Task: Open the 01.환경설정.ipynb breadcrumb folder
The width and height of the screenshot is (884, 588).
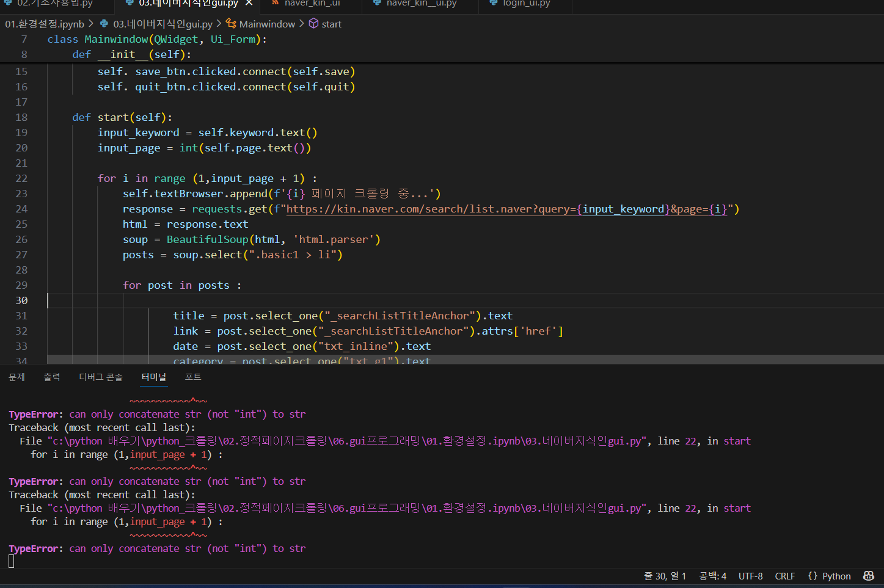Action: pyautogui.click(x=45, y=24)
